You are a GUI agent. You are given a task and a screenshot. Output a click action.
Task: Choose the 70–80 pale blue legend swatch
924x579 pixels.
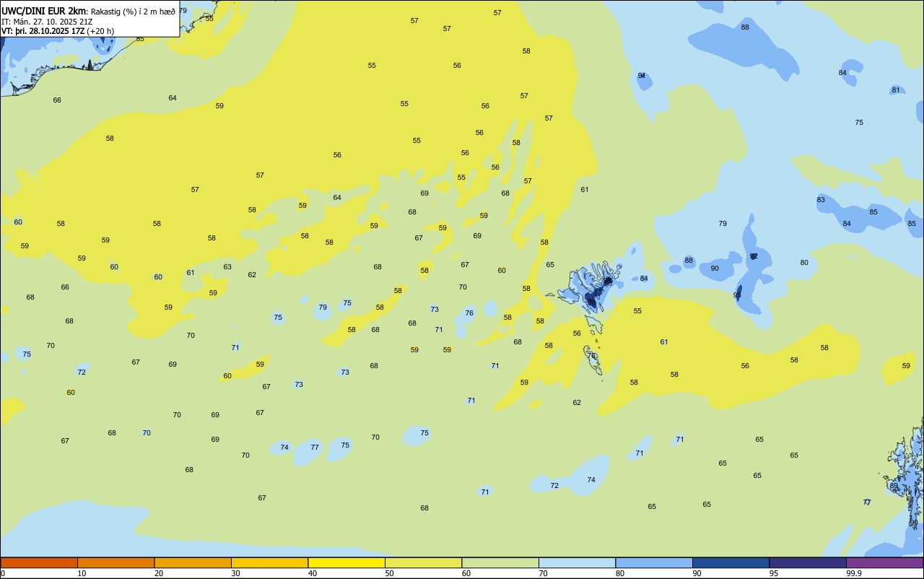point(577,562)
